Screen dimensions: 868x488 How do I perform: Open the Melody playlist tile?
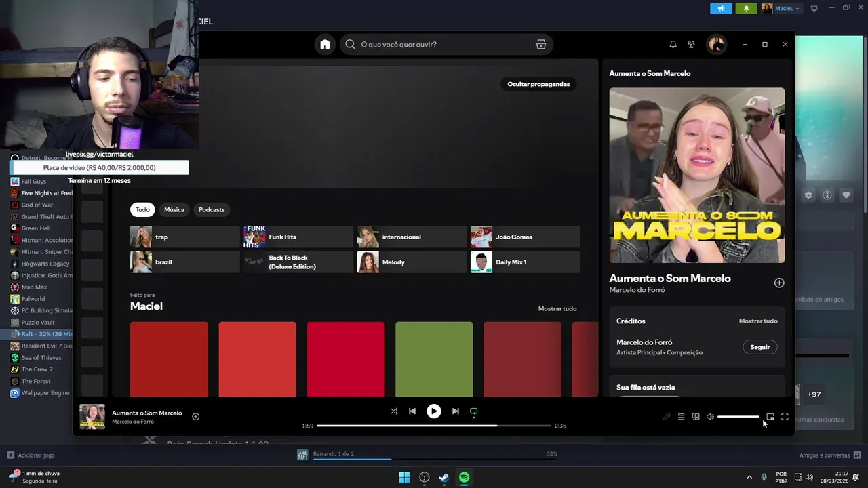pos(412,262)
